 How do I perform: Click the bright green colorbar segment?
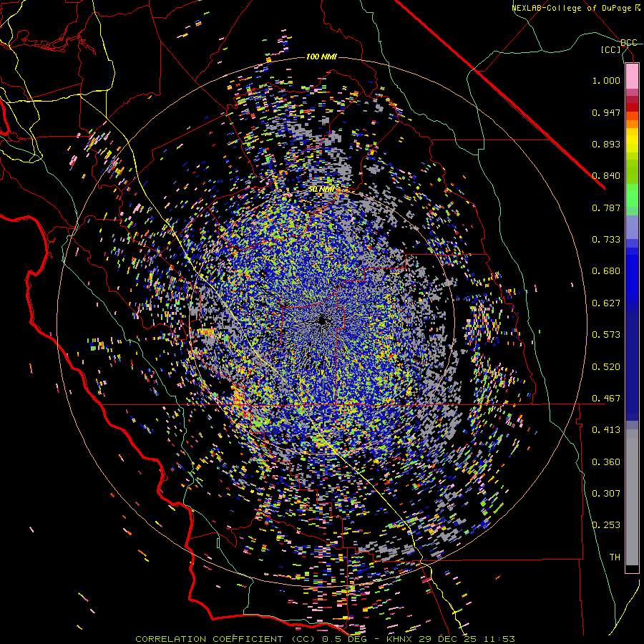(x=632, y=195)
